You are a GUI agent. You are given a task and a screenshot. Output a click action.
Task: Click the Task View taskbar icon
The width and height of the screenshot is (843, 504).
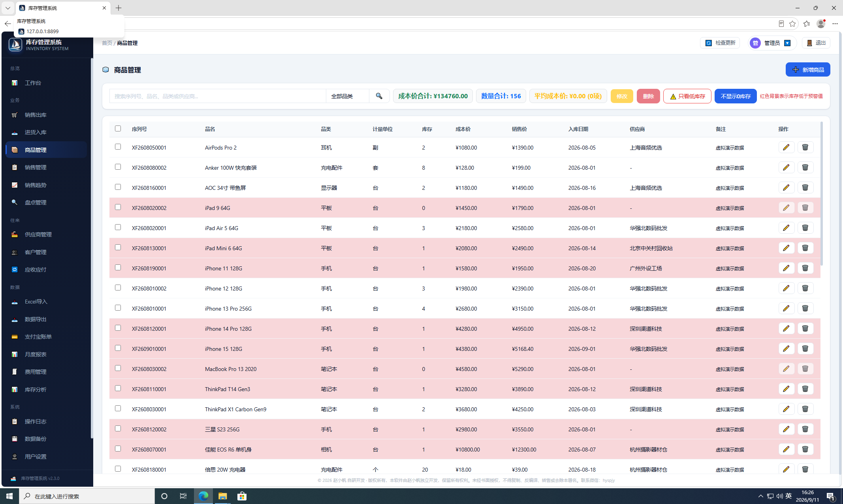(183, 496)
